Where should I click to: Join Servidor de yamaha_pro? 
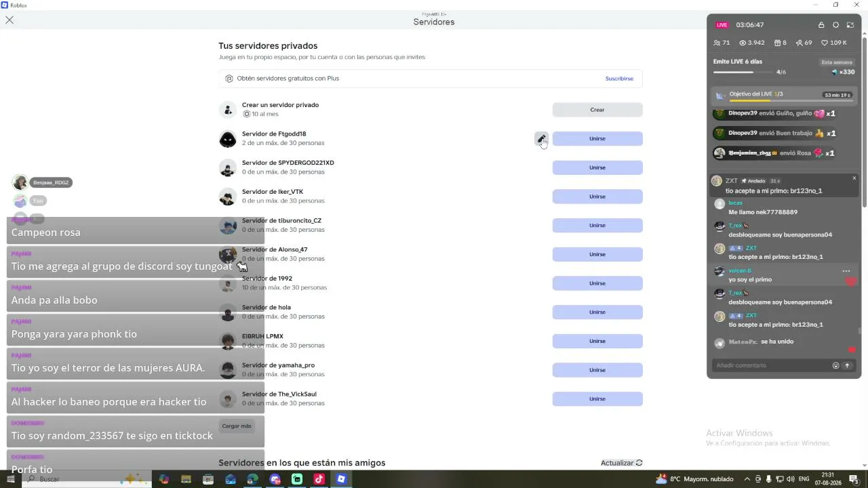(x=597, y=370)
